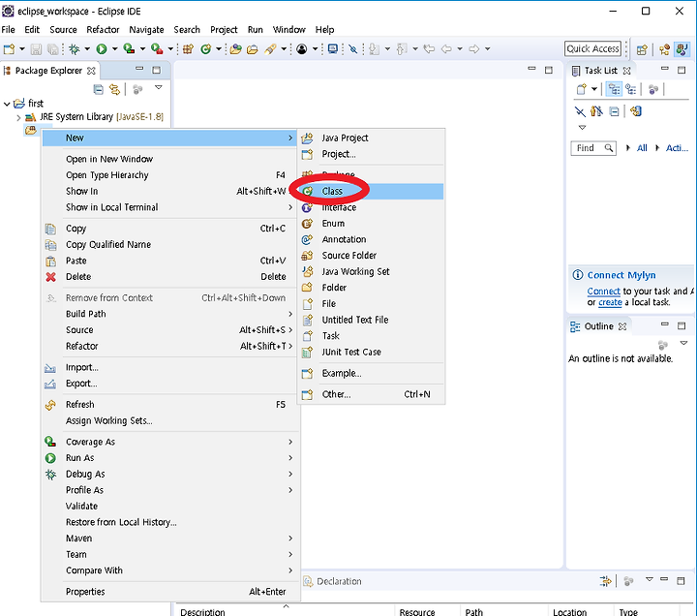Viewport: 697px width, 616px height.
Task: Click the Coverage launch icon in toolbar
Action: tap(129, 49)
